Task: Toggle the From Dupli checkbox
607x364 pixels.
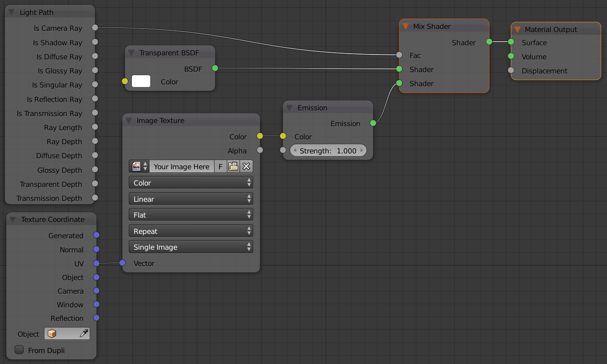Action: pyautogui.click(x=19, y=349)
